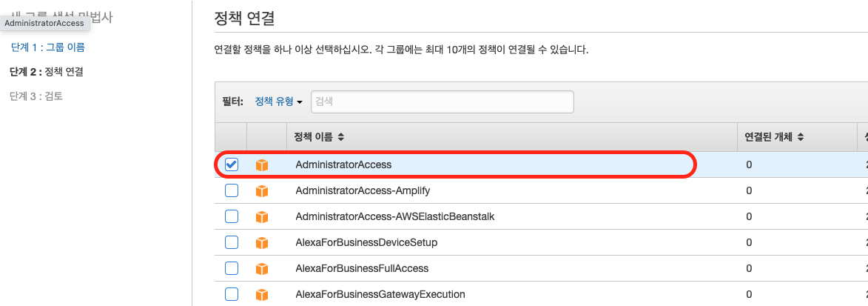Click the policy cube icon beside AdministratorAccess-Amplify
The height and width of the screenshot is (306, 868).
click(262, 191)
